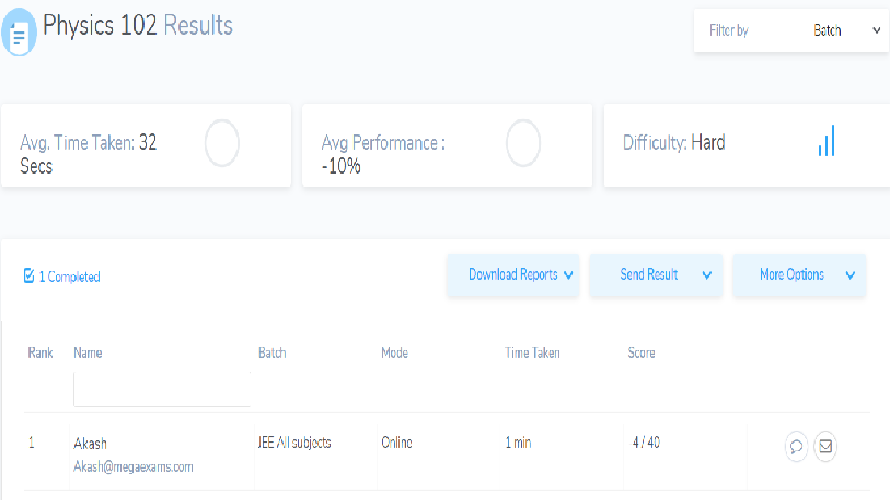Toggle the checkbox next to 1 Completed
Viewport: 890px width, 500px height.
[29, 276]
